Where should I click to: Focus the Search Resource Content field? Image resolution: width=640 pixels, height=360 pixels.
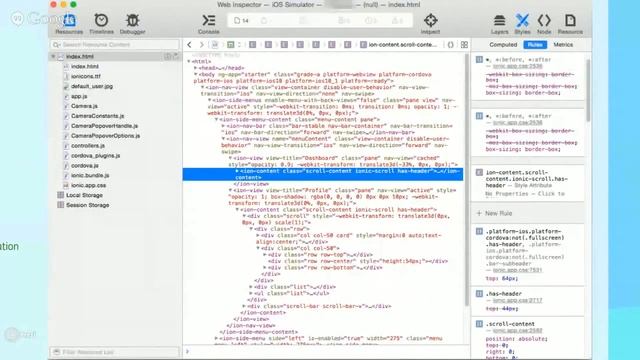coord(115,44)
